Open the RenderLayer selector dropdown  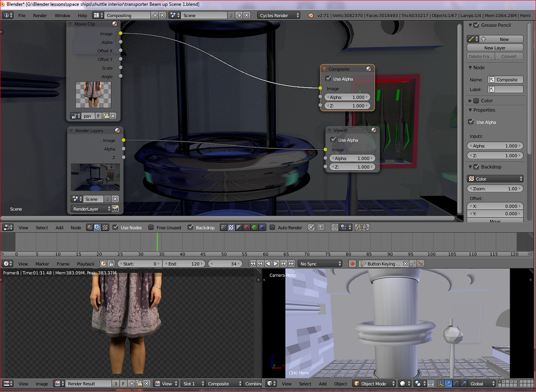pos(91,208)
